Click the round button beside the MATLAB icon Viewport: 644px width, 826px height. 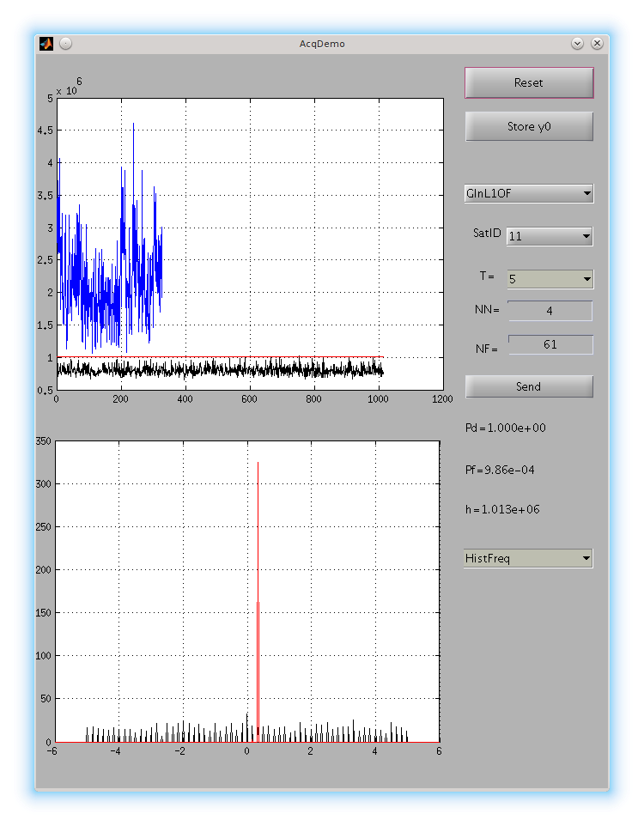65,43
